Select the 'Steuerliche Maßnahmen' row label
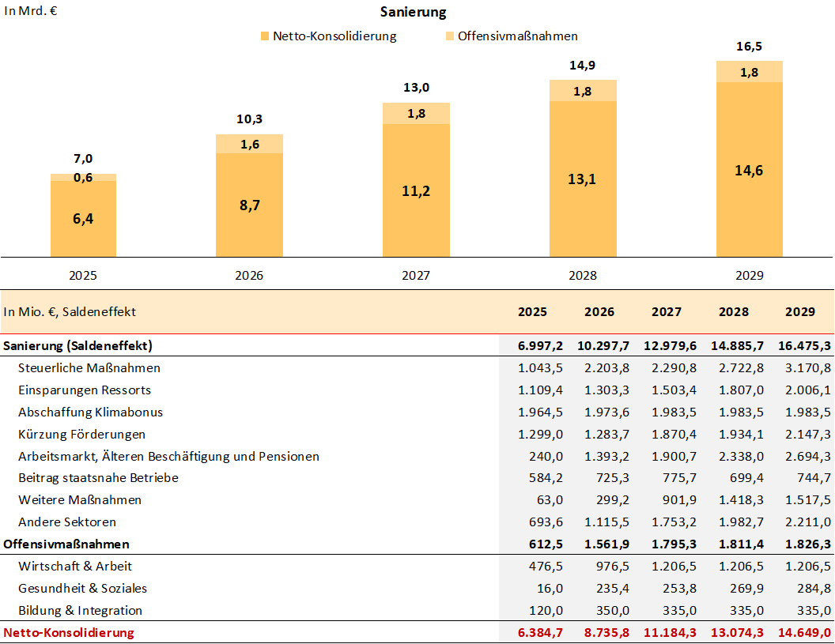 pyautogui.click(x=89, y=367)
